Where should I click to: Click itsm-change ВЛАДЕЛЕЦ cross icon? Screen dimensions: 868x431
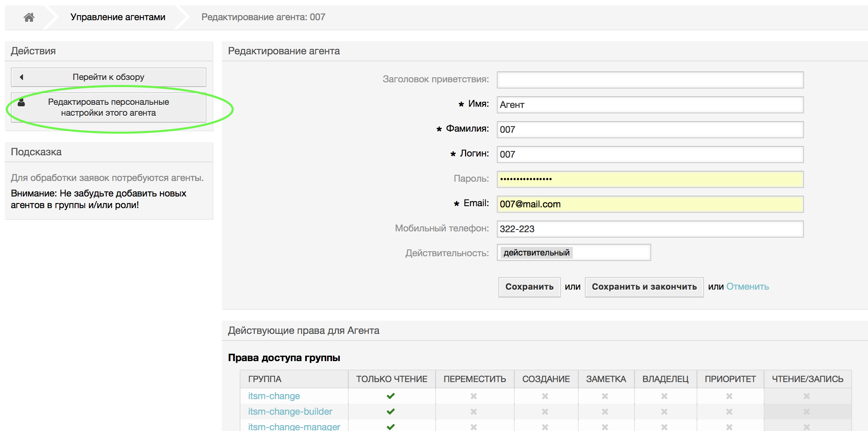664,396
